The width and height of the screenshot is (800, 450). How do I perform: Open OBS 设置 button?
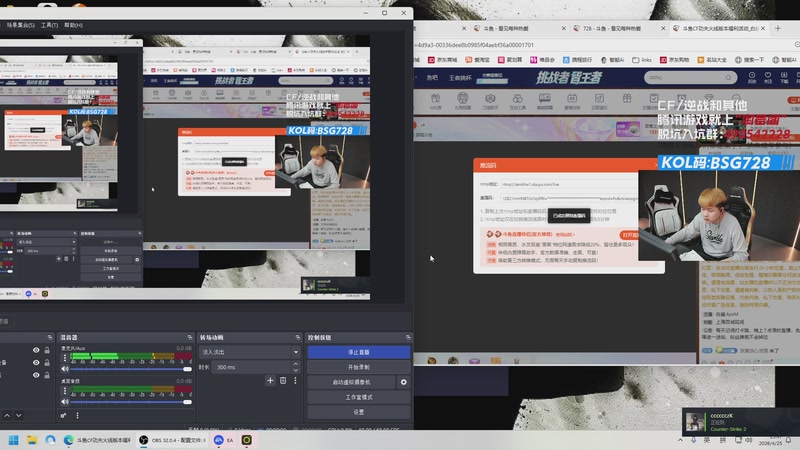(359, 412)
